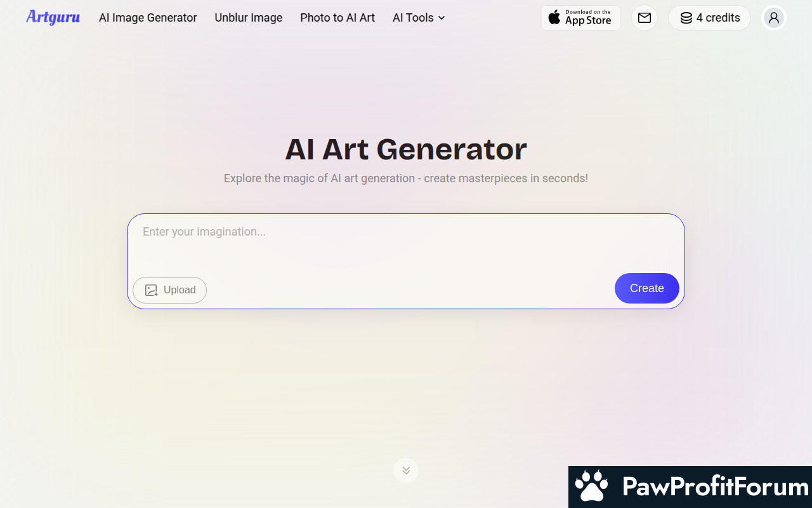Image resolution: width=812 pixels, height=508 pixels.
Task: Click Download on the App Store badge
Action: (581, 18)
